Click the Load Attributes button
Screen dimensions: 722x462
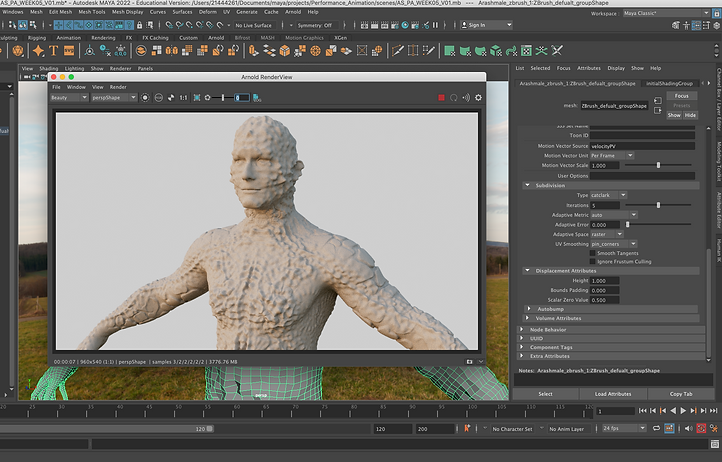[x=613, y=394]
